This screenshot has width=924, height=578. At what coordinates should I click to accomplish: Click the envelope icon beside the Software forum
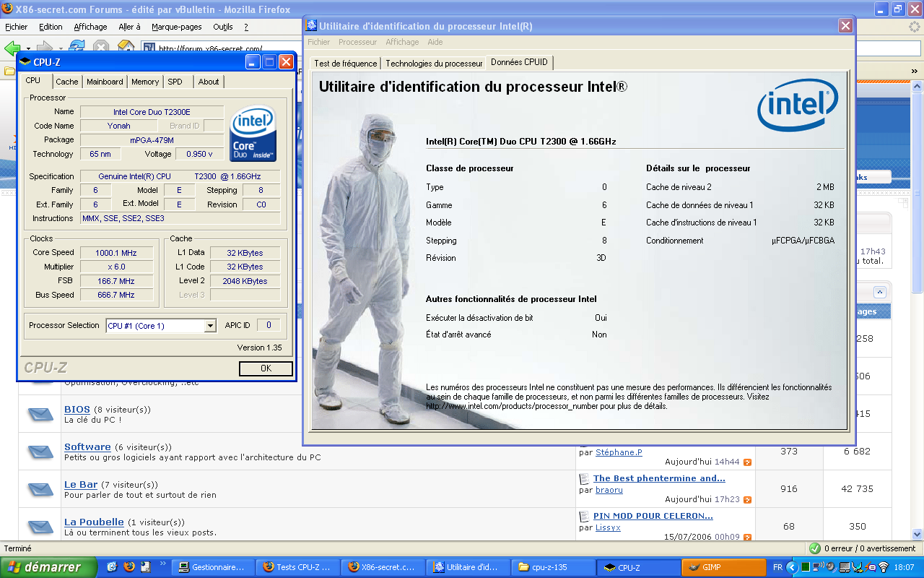40,452
